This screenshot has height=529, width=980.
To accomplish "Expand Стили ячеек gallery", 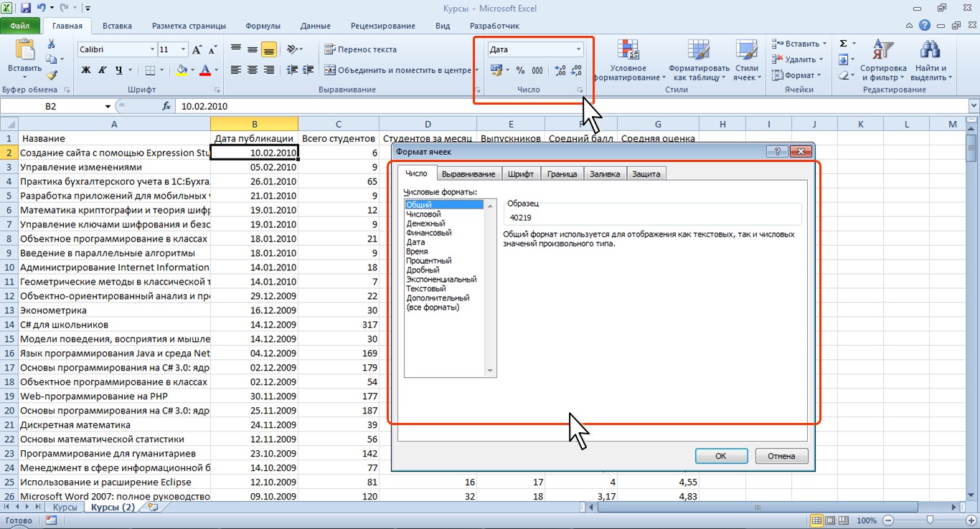I will [x=747, y=60].
